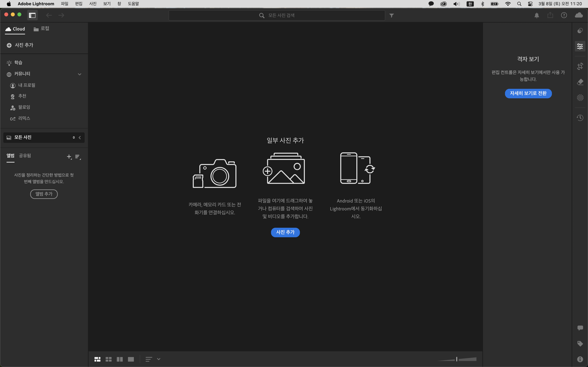Viewport: 588px width, 367px height.
Task: Adjust the thumbnail size slider
Action: click(457, 359)
